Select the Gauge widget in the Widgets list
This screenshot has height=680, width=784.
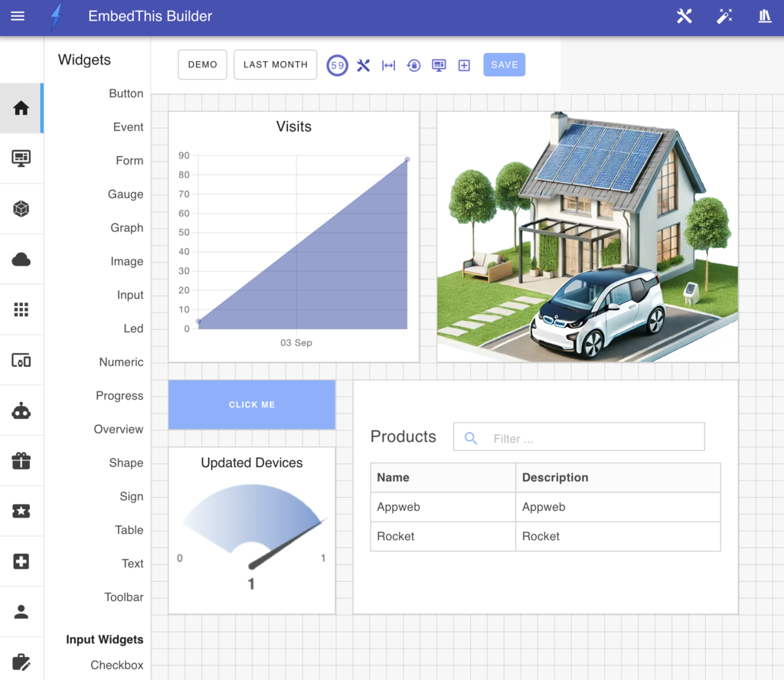click(x=125, y=194)
